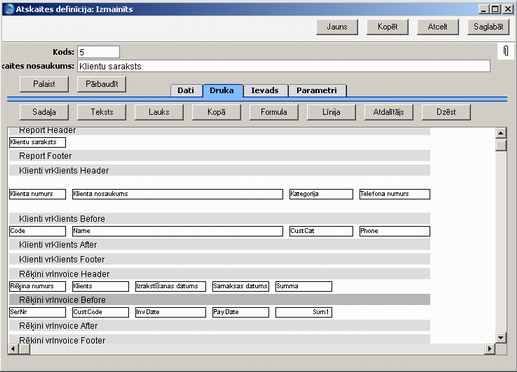Image resolution: width=517 pixels, height=372 pixels.
Task: Select the Rēķina numurs label box
Action: [38, 286]
